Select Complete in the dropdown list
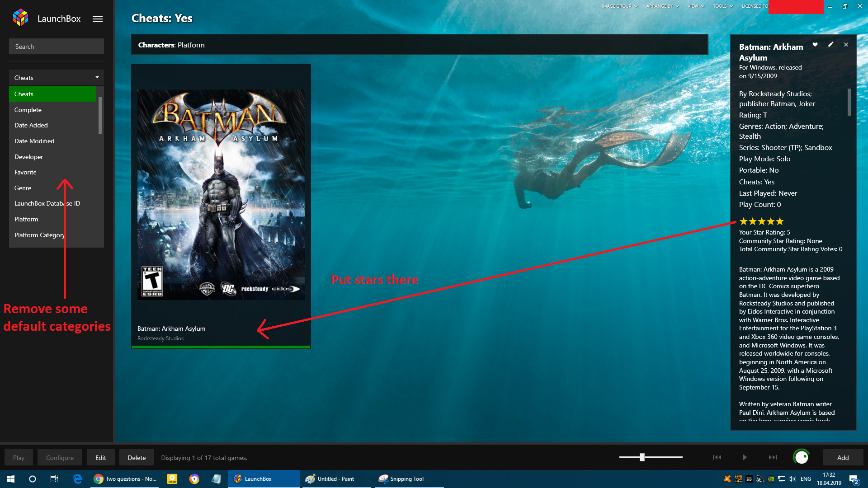 [x=53, y=110]
